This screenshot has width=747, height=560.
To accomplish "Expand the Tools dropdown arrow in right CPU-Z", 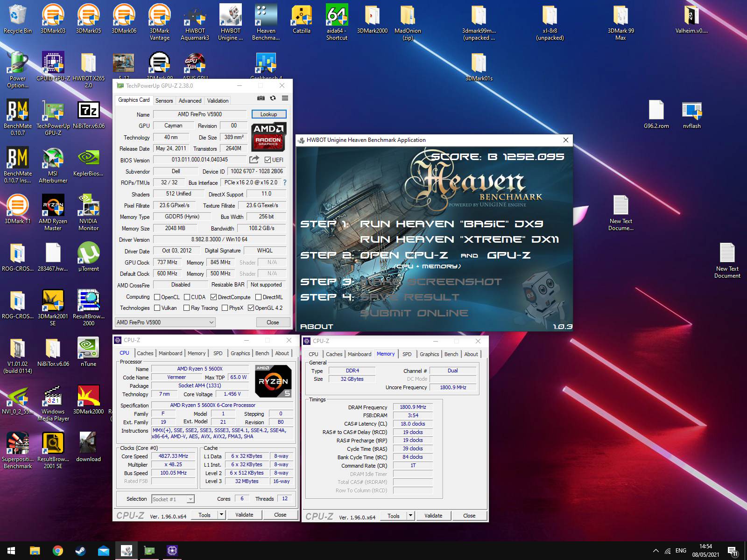I will coord(411,516).
